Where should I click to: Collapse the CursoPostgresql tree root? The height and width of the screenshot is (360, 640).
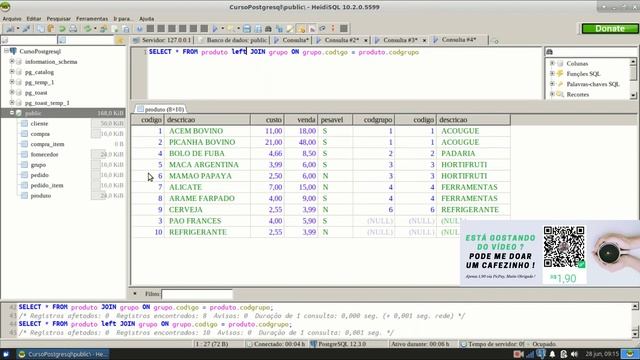6,51
